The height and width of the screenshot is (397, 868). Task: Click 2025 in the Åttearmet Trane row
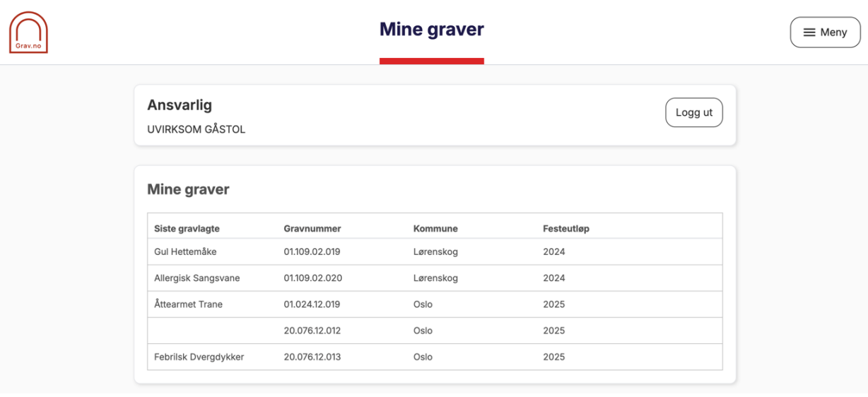click(554, 304)
